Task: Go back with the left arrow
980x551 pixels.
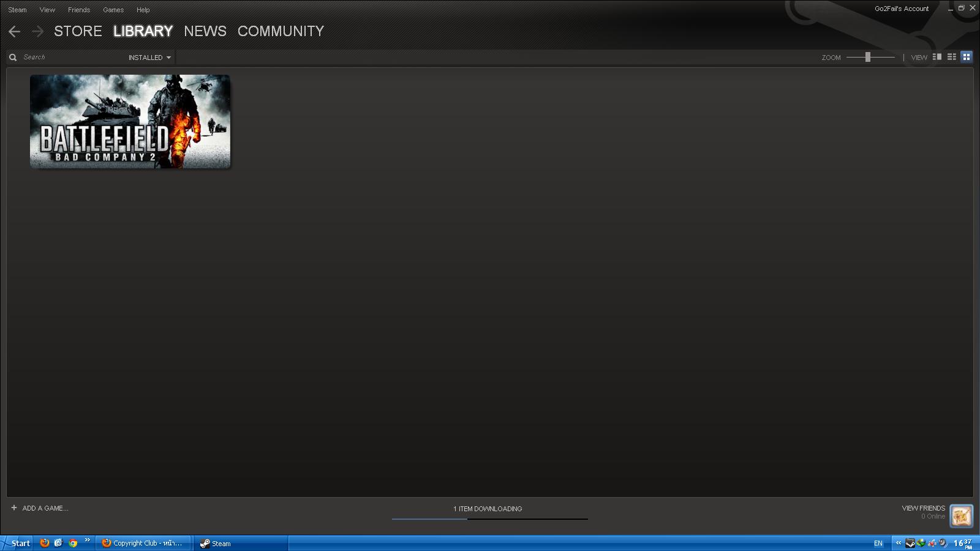Action: (15, 31)
